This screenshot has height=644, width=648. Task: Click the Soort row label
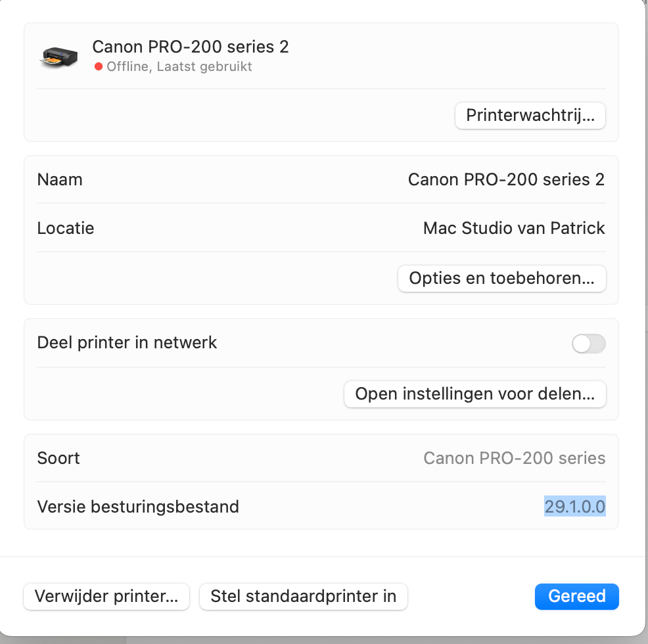58,458
